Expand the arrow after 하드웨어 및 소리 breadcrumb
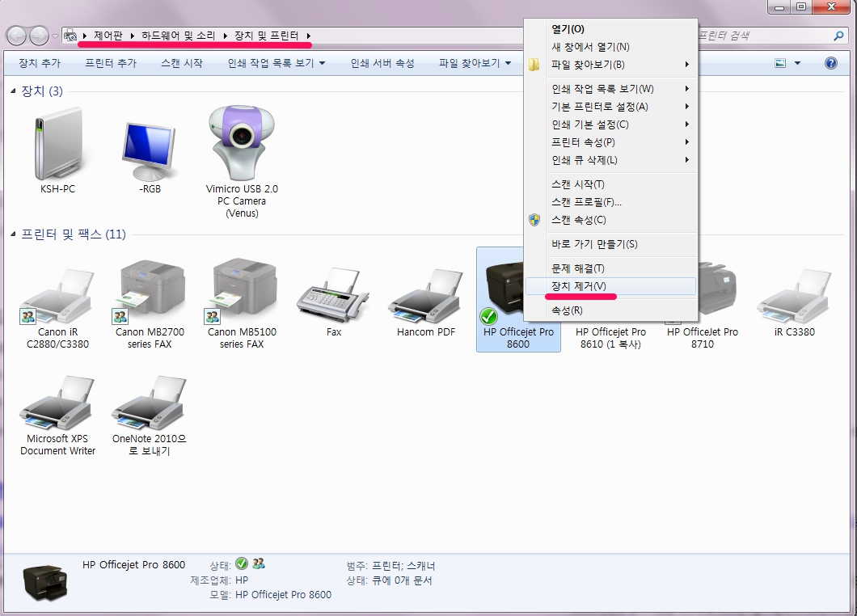 click(226, 36)
